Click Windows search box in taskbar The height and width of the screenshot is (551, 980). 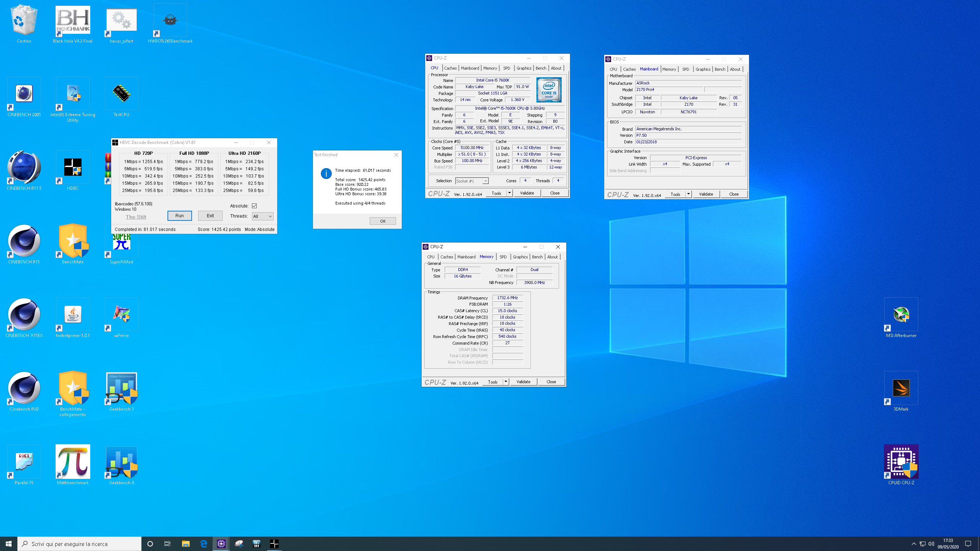[x=79, y=544]
